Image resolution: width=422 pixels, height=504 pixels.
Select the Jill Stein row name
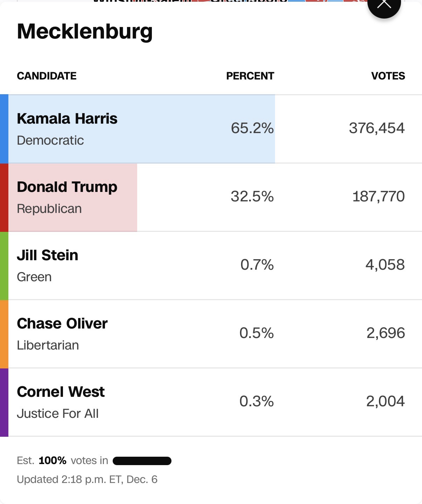[x=48, y=255]
